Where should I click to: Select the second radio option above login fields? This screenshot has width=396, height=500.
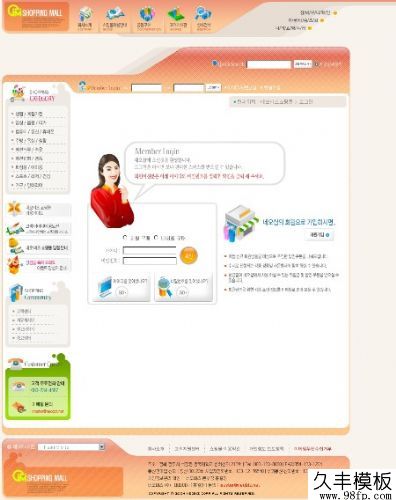click(156, 238)
